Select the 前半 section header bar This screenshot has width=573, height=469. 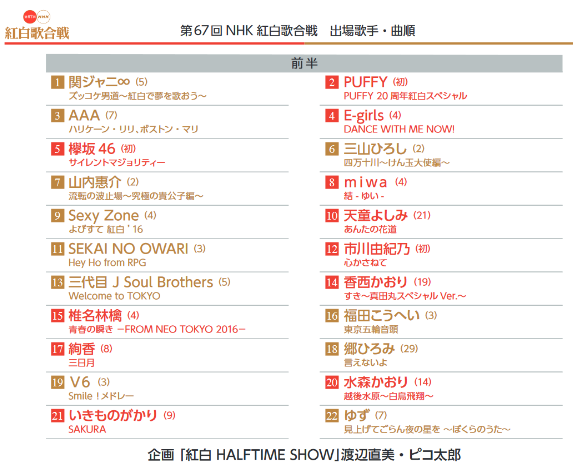click(304, 63)
